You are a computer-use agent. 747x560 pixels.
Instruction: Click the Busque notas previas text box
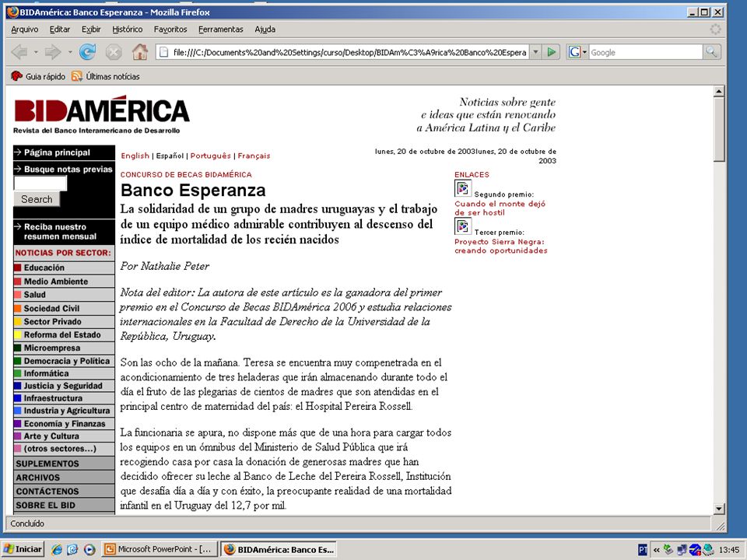[40, 184]
